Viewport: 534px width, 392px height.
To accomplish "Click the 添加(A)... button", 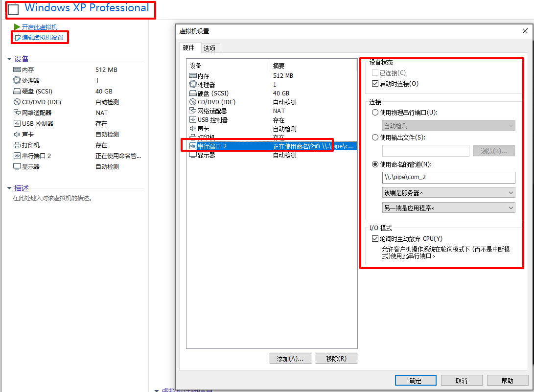I will (x=290, y=358).
